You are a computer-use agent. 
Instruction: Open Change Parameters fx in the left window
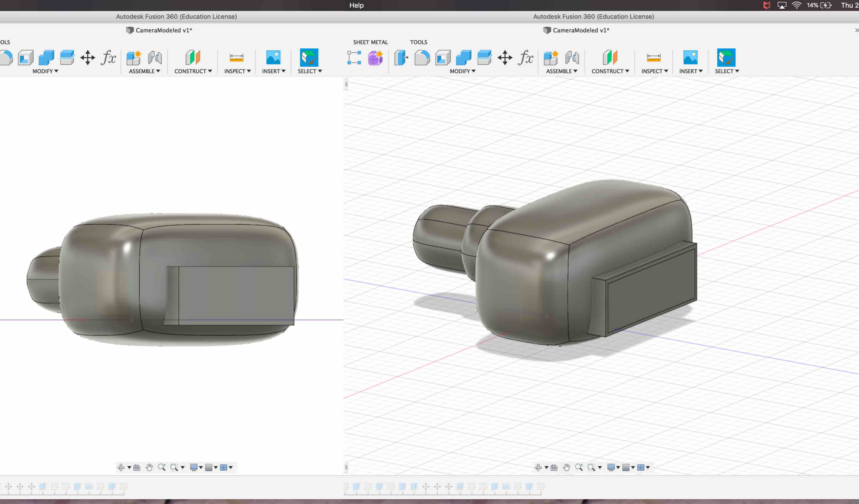[x=108, y=58]
